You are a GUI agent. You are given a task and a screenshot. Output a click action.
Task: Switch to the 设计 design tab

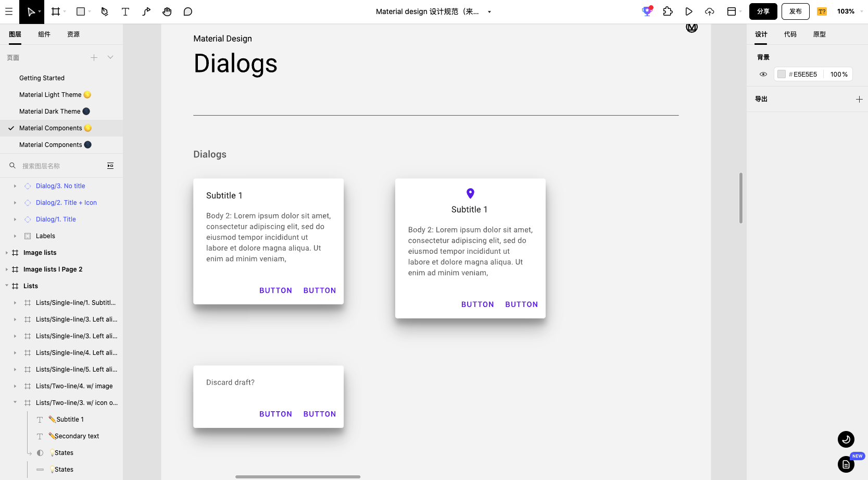click(761, 34)
